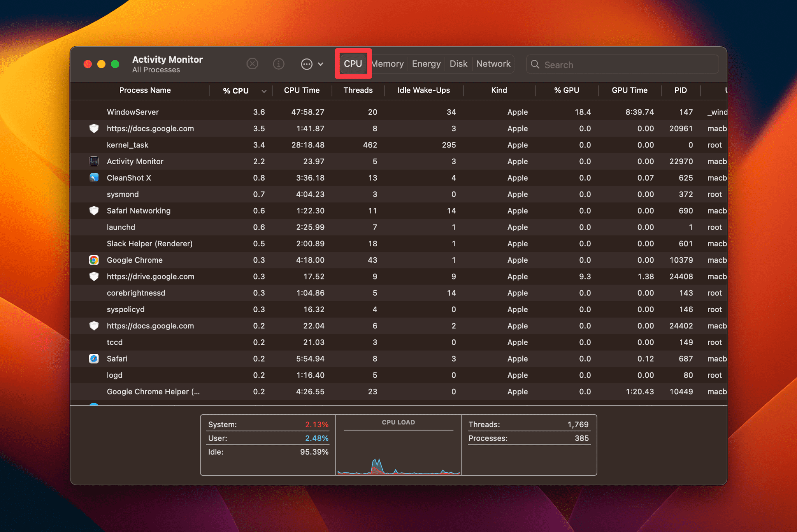Switch to the Memory tab
This screenshot has height=532, width=797.
click(387, 64)
